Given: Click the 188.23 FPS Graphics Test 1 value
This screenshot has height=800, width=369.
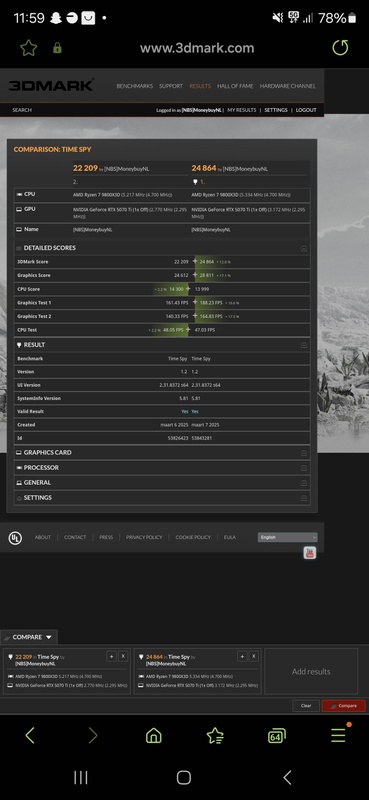Looking at the screenshot, I should (211, 303).
